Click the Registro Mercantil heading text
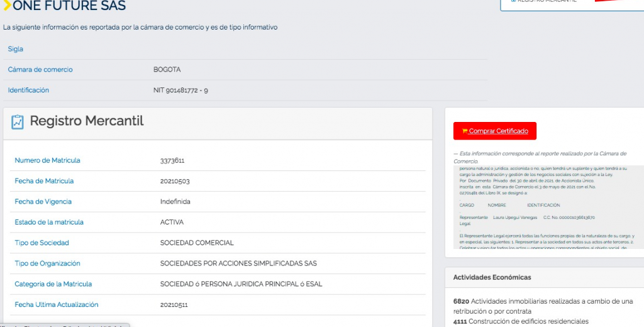Viewport: 644px width, 327px height. click(87, 121)
